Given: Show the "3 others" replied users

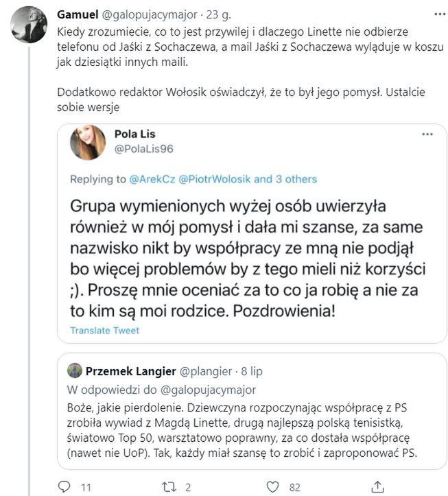Looking at the screenshot, I should pyautogui.click(x=293, y=179).
